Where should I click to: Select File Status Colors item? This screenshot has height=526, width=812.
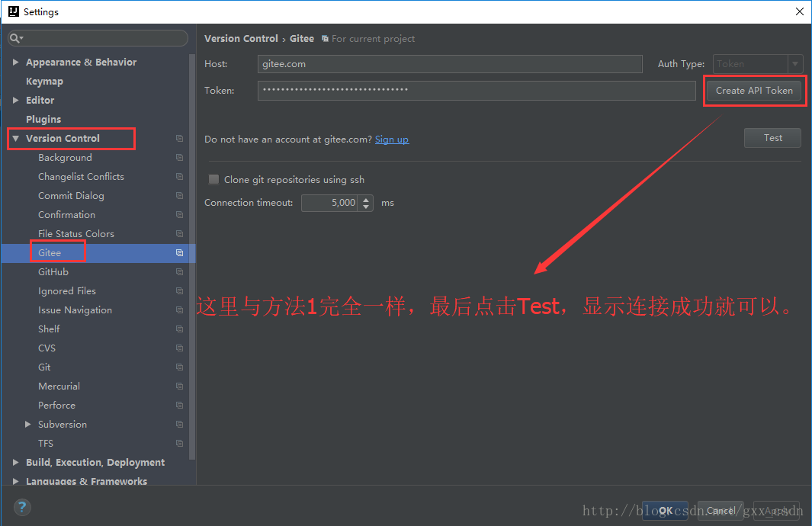(75, 233)
